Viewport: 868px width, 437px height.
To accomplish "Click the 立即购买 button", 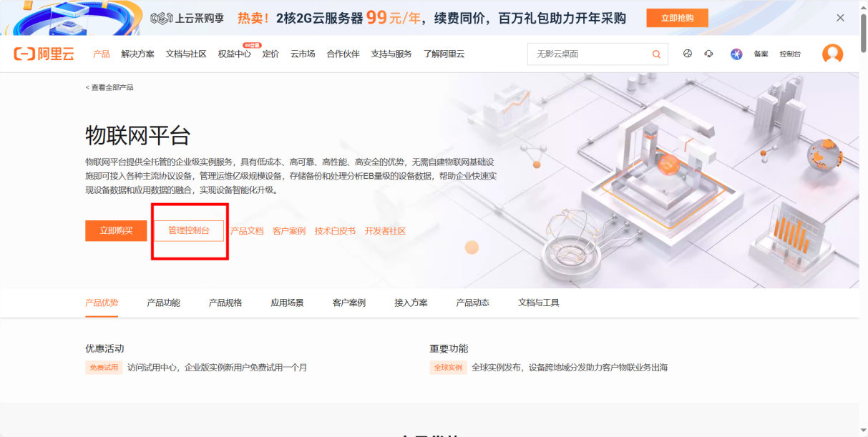I will [x=116, y=230].
